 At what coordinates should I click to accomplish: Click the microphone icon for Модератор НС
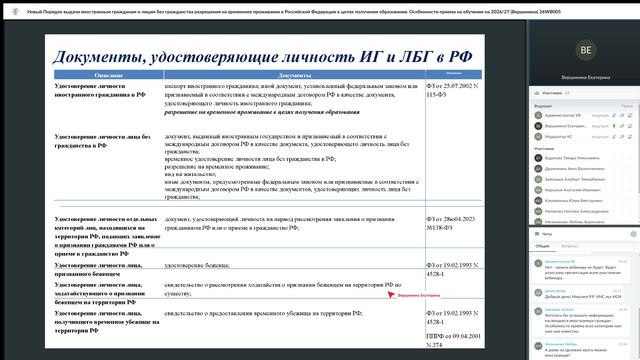point(613,137)
